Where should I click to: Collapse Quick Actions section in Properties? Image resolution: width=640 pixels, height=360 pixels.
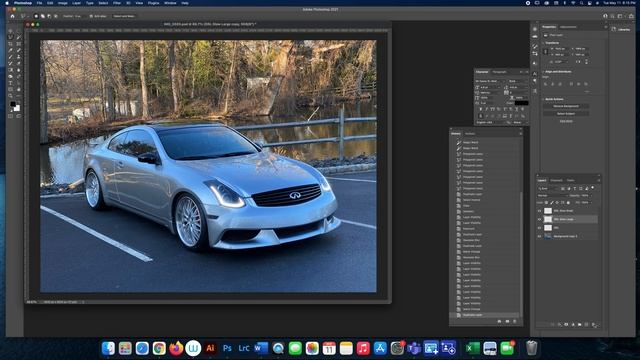click(x=542, y=99)
